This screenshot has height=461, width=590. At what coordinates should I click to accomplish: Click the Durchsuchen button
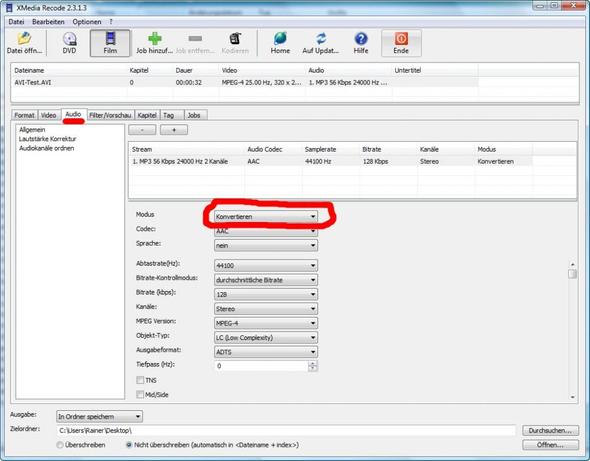550,430
